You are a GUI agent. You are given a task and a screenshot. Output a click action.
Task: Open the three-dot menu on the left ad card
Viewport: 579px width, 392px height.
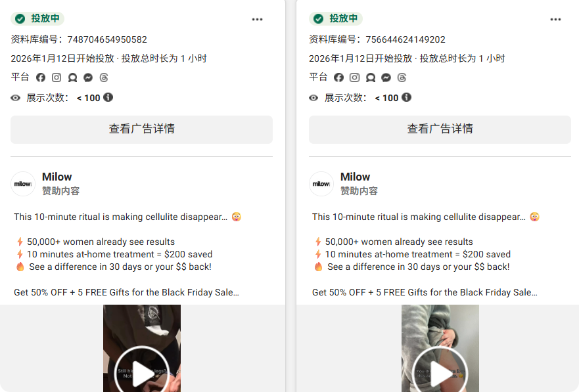point(257,19)
